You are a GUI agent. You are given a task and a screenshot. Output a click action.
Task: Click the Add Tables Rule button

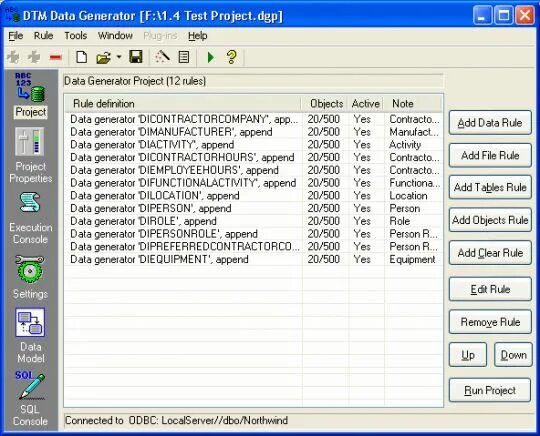click(490, 187)
